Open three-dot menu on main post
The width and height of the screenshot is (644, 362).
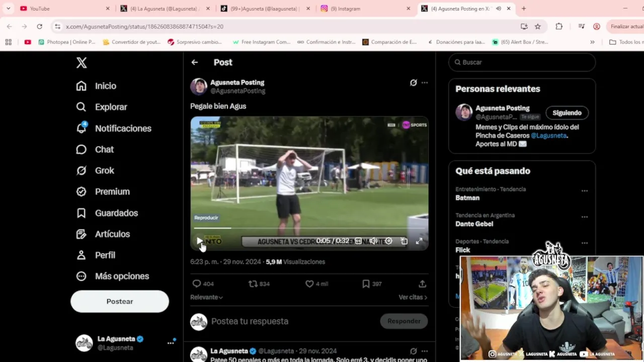pos(425,82)
